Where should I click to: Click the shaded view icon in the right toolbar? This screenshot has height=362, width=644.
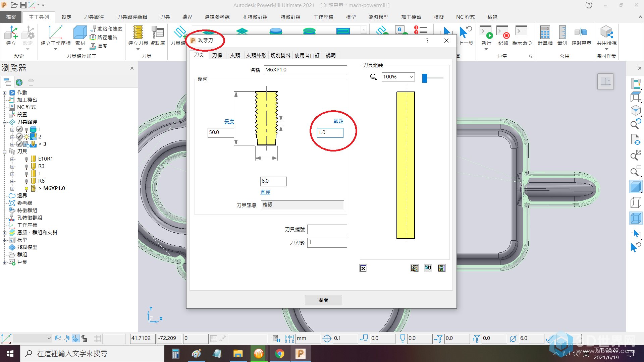pos(636,187)
